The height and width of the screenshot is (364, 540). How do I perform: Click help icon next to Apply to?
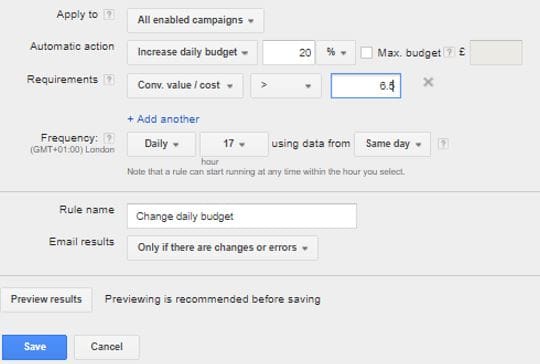pyautogui.click(x=109, y=14)
